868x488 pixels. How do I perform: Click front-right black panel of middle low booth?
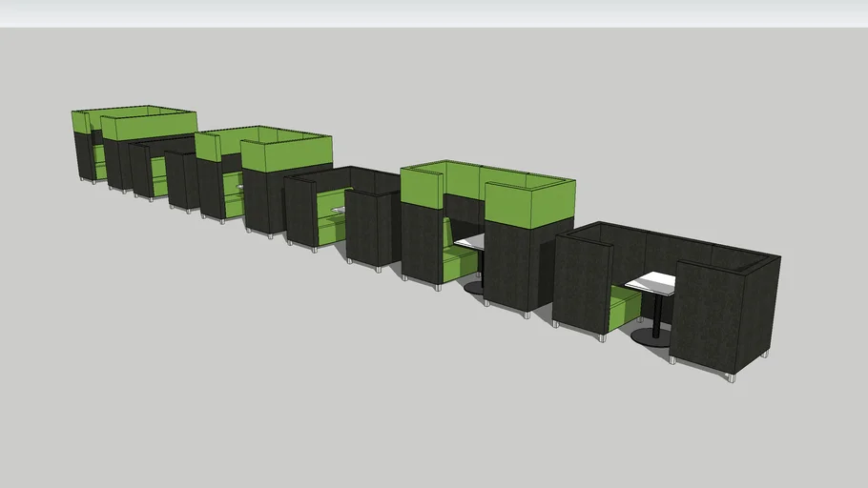(x=372, y=227)
